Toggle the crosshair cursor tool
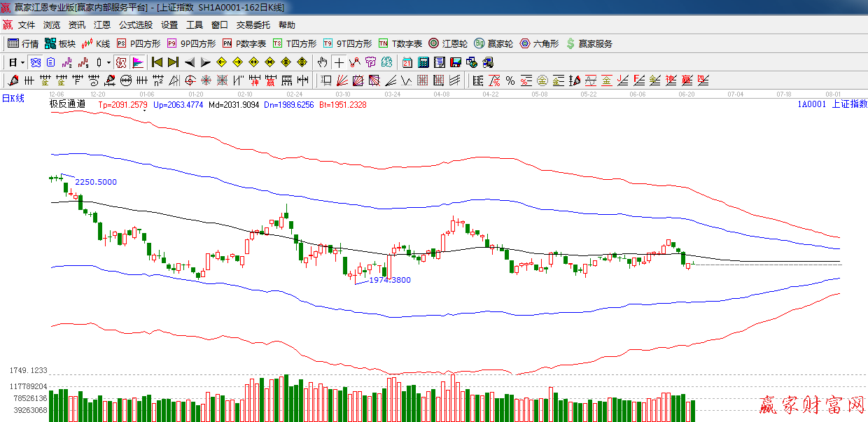 pyautogui.click(x=339, y=62)
